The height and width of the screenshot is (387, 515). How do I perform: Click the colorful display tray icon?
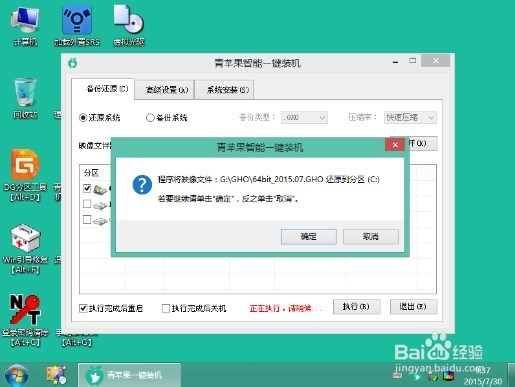[449, 377]
